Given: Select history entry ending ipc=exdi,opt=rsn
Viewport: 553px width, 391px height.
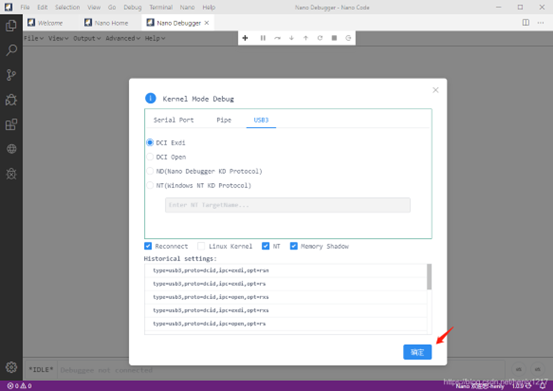Looking at the screenshot, I should point(286,270).
